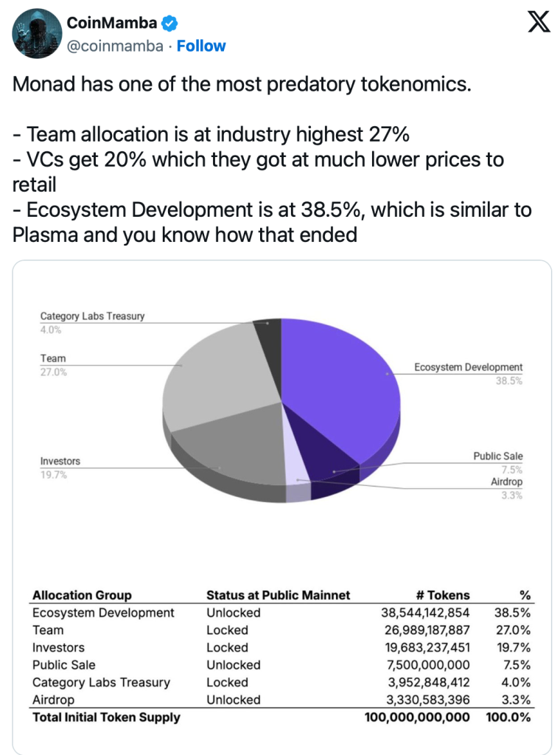Click the Ecosystem Development chart label
Screen dimensions: 560x755
pyautogui.click(x=468, y=367)
